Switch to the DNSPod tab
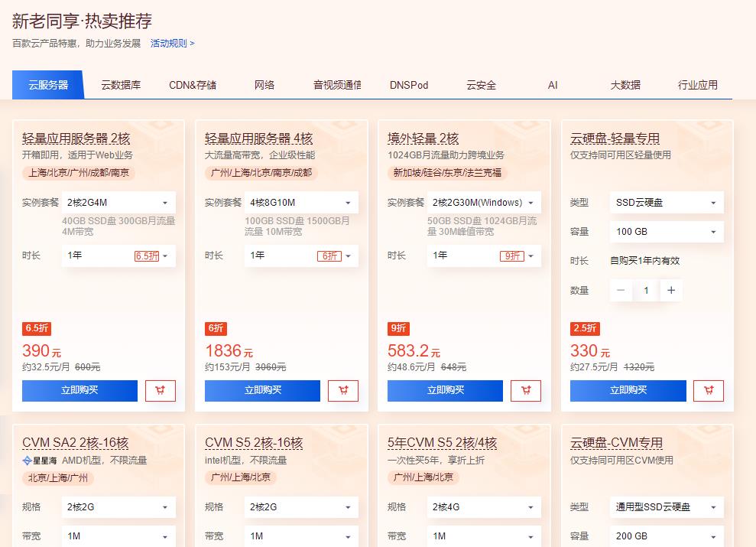The image size is (756, 547). (x=409, y=85)
